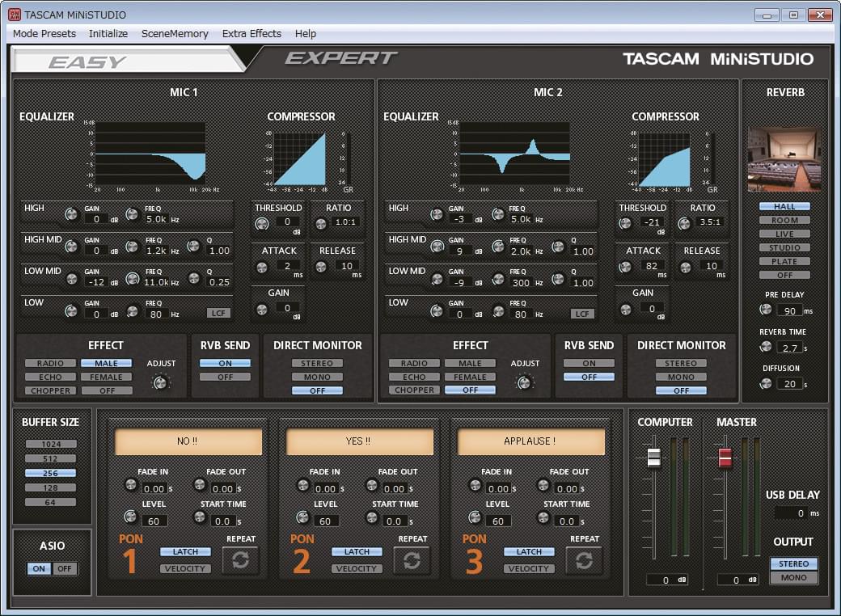The width and height of the screenshot is (841, 616).
Task: Click the MIC 2 compressor RATIO knob
Action: click(x=684, y=224)
